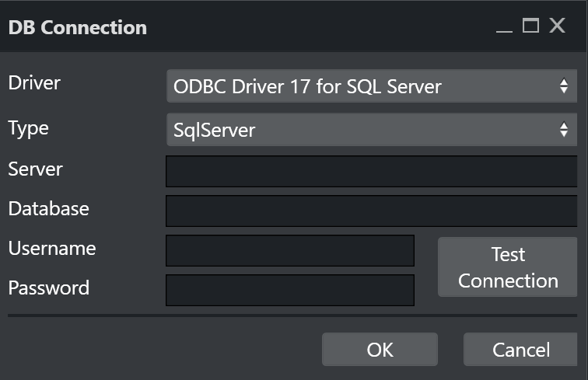Image resolution: width=588 pixels, height=380 pixels.
Task: Focus the Password entry field
Action: (x=289, y=290)
